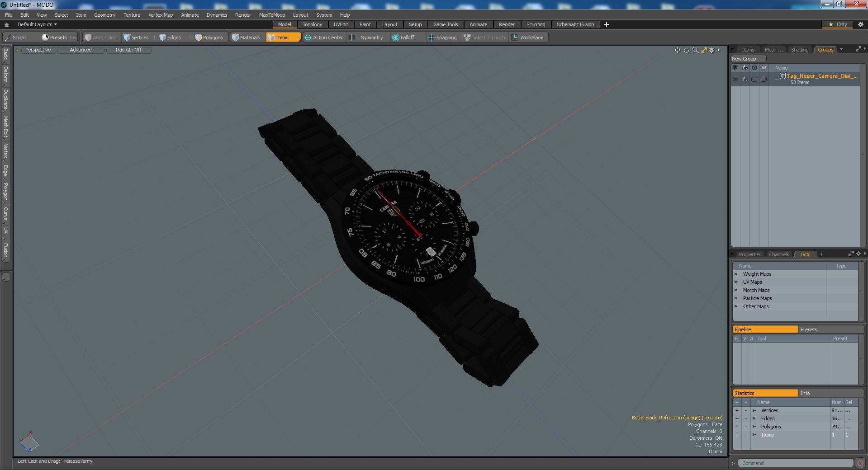Open layout settings gear near Only
This screenshot has width=868, height=470.
click(861, 24)
